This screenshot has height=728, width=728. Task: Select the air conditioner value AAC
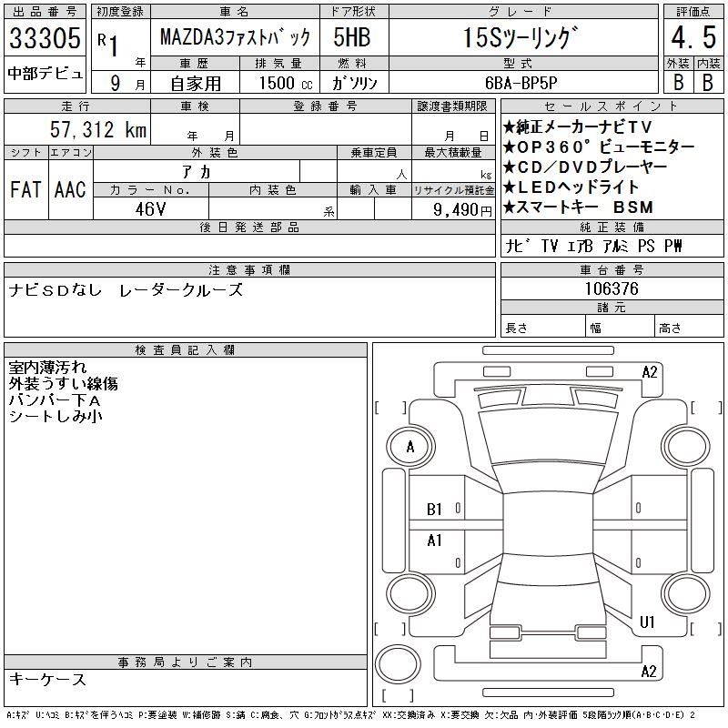[x=70, y=189]
